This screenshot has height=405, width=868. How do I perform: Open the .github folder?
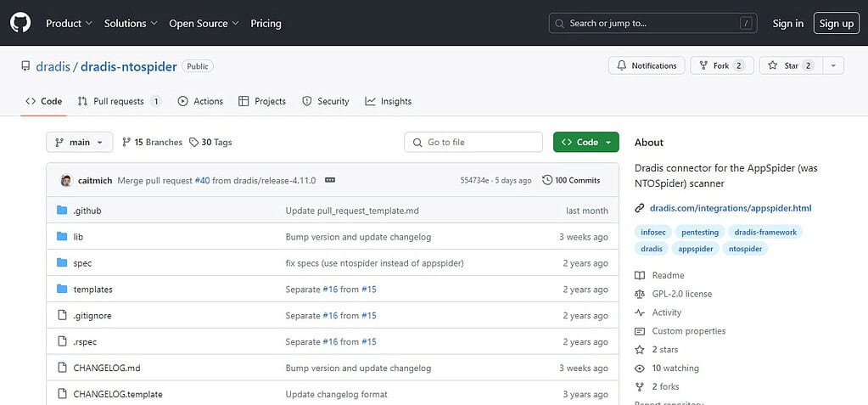tap(87, 211)
